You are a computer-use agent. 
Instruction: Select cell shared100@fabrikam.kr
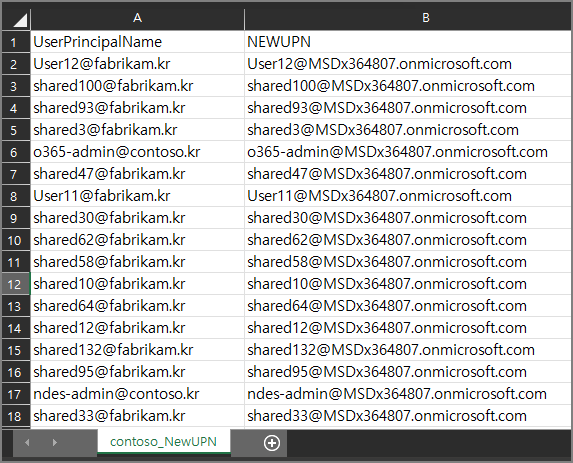pyautogui.click(x=137, y=86)
